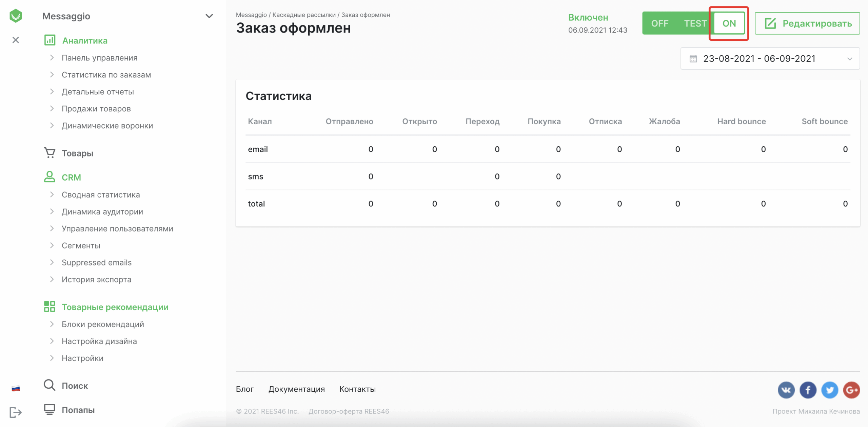This screenshot has height=427, width=868.
Task: Open the Popups monitor icon
Action: click(50, 409)
